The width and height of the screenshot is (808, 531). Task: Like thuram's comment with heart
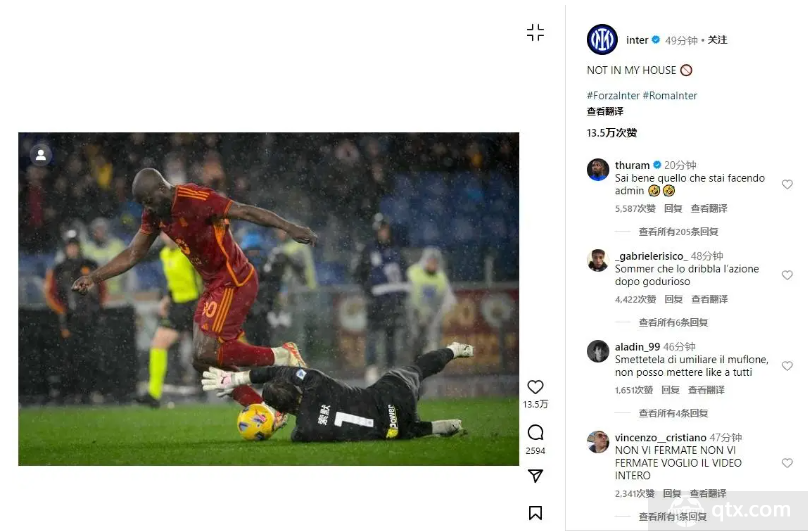787,184
